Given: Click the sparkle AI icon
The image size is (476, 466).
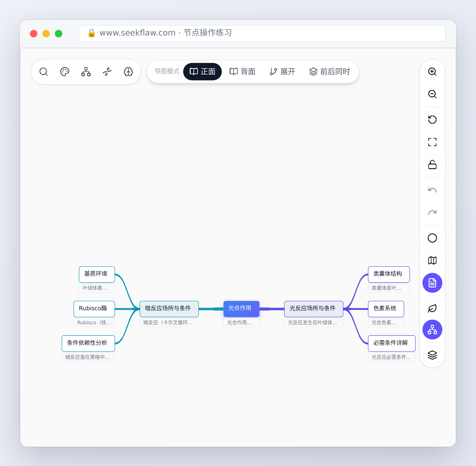Looking at the screenshot, I should pos(107,72).
